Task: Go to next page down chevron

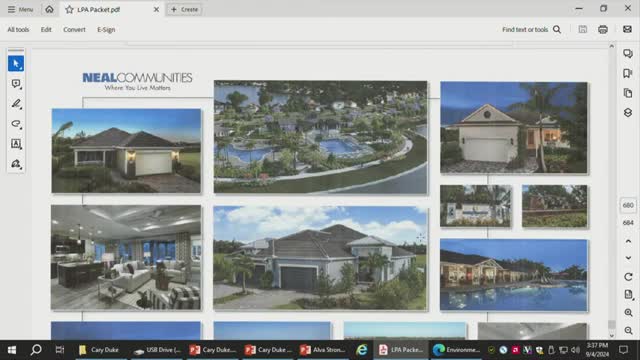Action: pos(628,258)
